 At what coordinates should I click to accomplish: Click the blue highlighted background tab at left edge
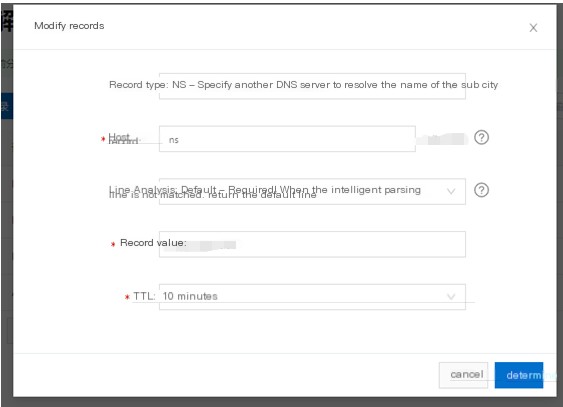6,106
